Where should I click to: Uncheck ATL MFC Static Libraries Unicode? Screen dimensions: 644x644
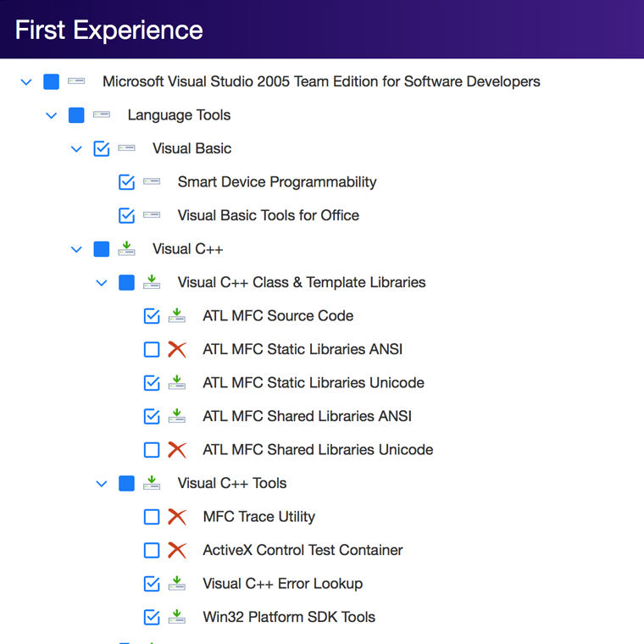[x=152, y=383]
